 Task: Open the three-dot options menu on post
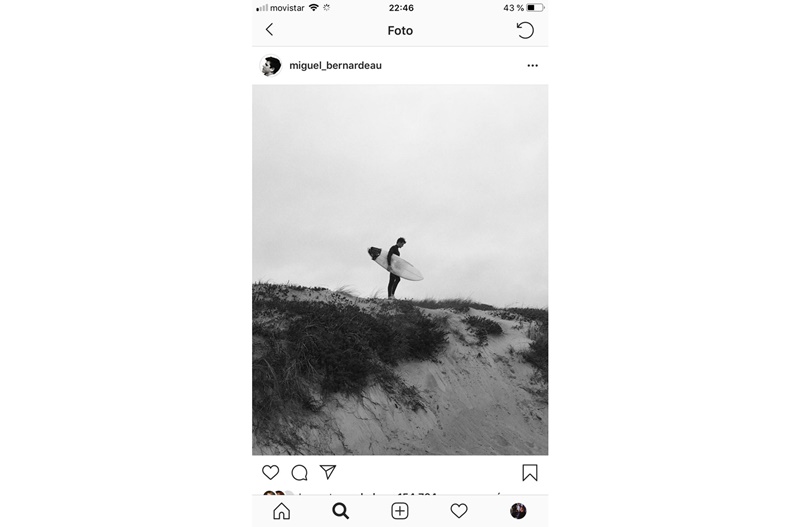[533, 65]
